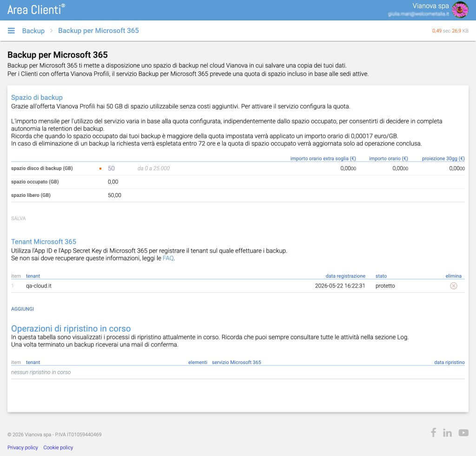
Task: Open Privacy policy link
Action: pyautogui.click(x=23, y=448)
